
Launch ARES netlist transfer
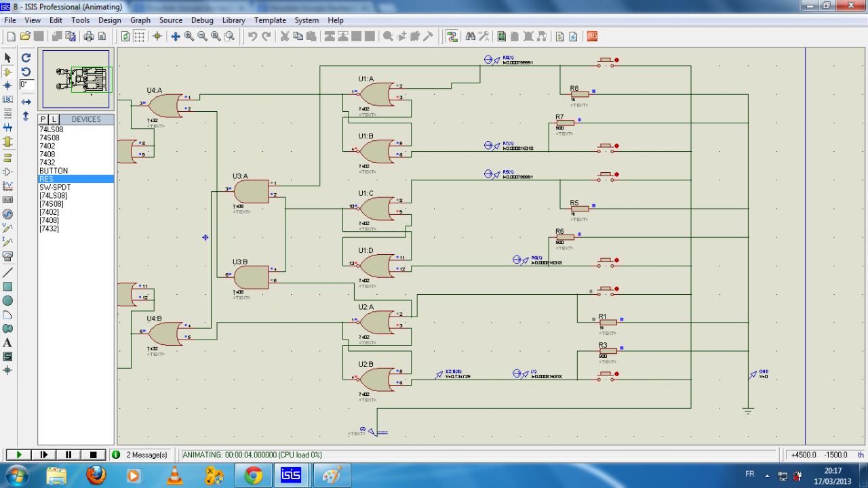point(592,37)
